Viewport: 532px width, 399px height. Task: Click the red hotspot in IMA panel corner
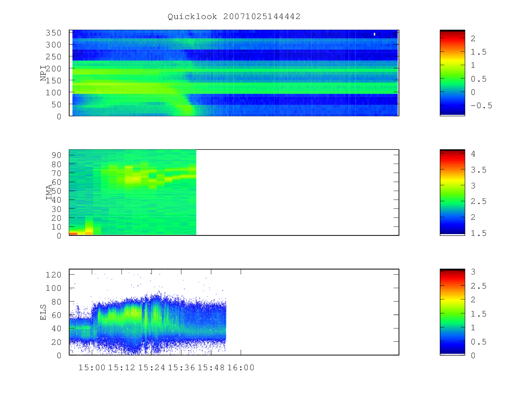pyautogui.click(x=73, y=233)
